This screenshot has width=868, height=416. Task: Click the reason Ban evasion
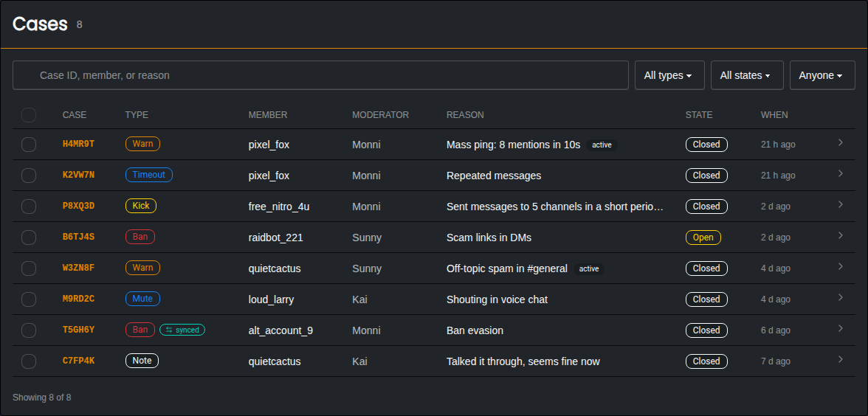click(475, 330)
